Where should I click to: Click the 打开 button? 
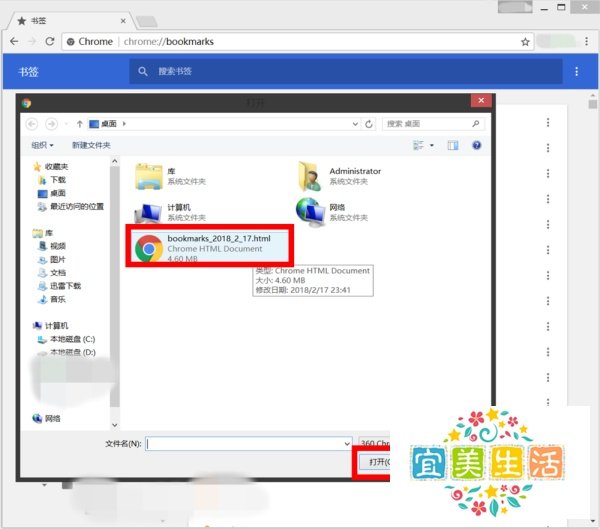[x=375, y=462]
